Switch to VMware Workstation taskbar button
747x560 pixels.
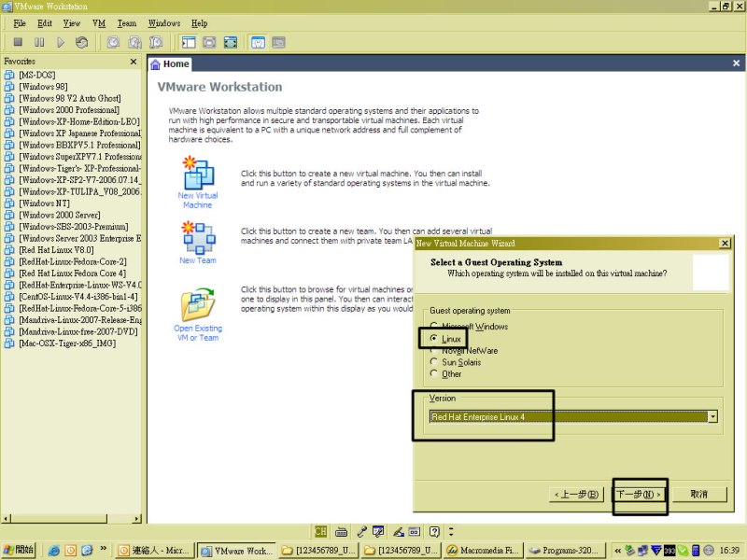coord(236,551)
